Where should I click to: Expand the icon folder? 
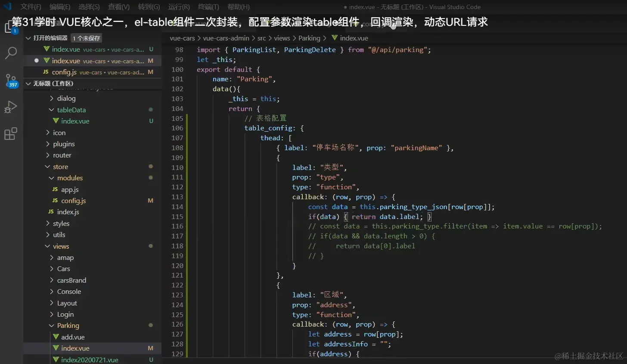click(x=48, y=133)
